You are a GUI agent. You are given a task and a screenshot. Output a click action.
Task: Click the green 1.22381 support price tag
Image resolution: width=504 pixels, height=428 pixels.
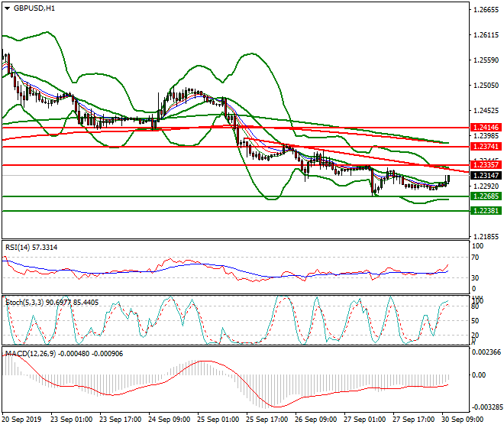[x=485, y=210]
